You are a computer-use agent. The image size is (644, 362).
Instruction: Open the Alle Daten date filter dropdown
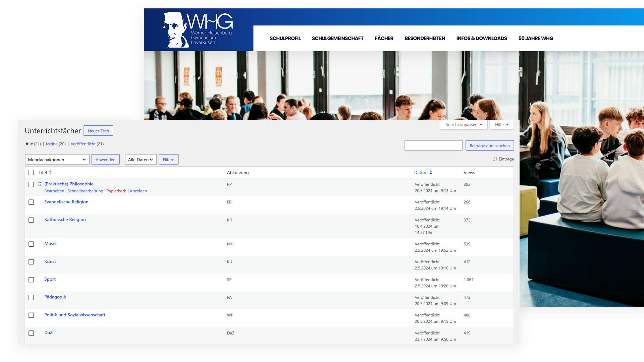(141, 160)
